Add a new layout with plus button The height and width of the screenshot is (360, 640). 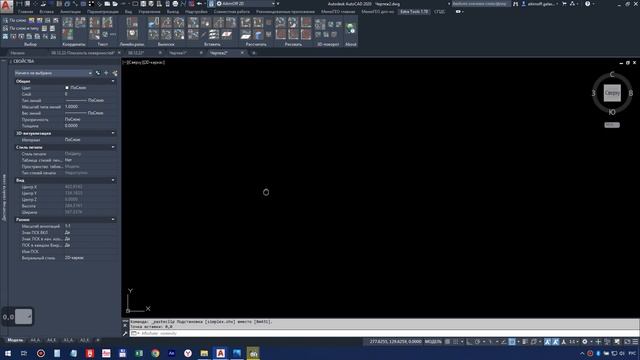(x=98, y=340)
